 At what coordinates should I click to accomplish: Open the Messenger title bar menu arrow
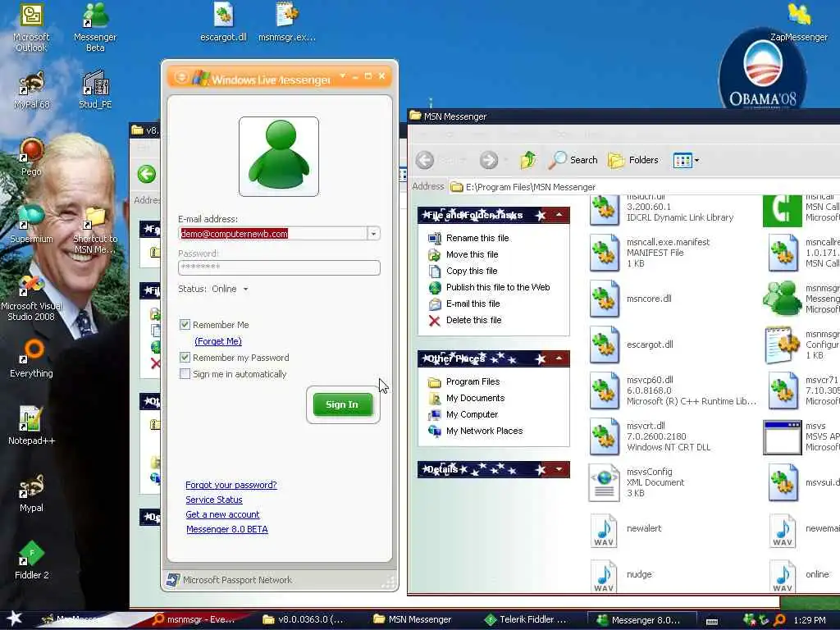tap(342, 76)
